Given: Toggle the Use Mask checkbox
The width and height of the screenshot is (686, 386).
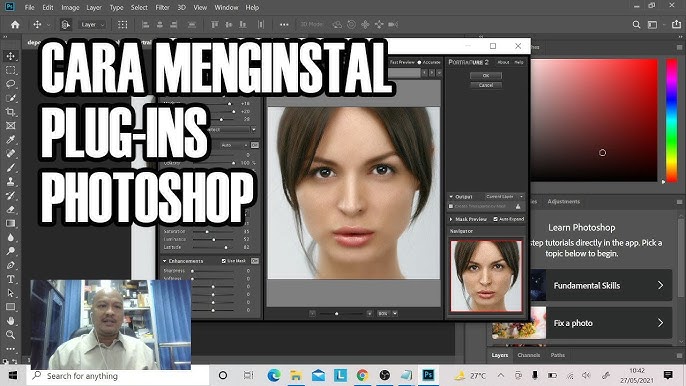Looking at the screenshot, I should click(224, 261).
